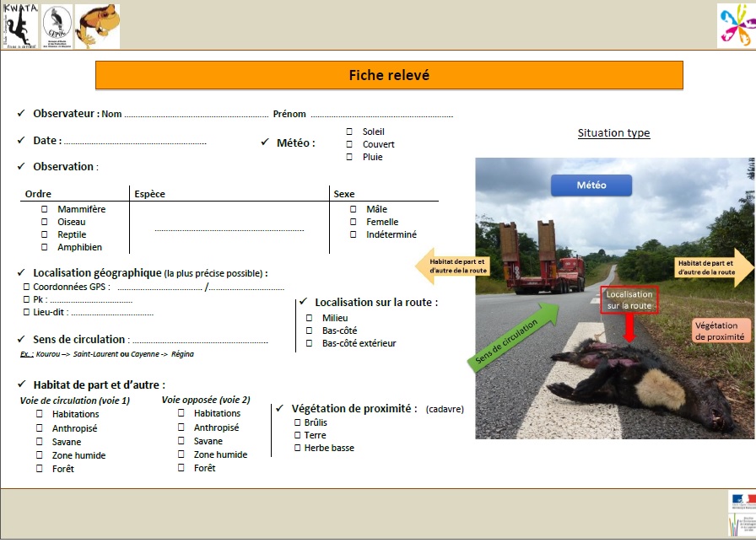Click the red-bordered 'Localisation sur la route' label
This screenshot has height=543, width=756.
coord(629,299)
